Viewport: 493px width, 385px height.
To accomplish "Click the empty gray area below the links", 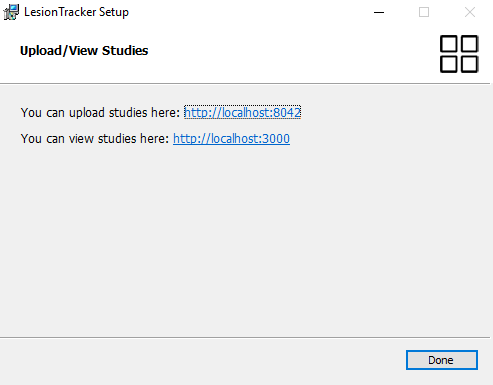I will [x=245, y=240].
